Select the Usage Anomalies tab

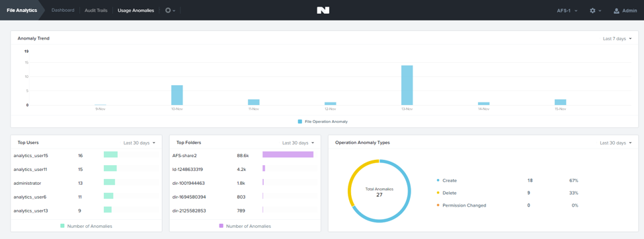point(136,11)
